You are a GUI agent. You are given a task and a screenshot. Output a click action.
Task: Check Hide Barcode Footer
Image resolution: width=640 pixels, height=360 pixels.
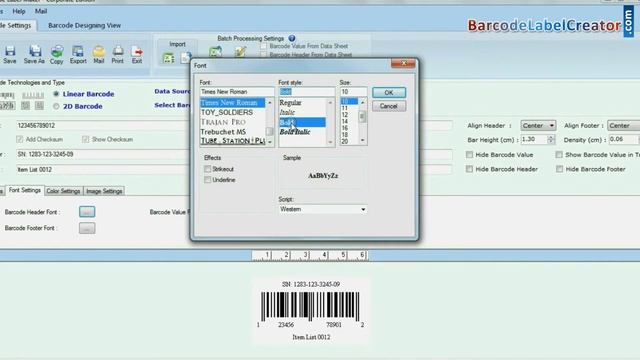pos(560,169)
